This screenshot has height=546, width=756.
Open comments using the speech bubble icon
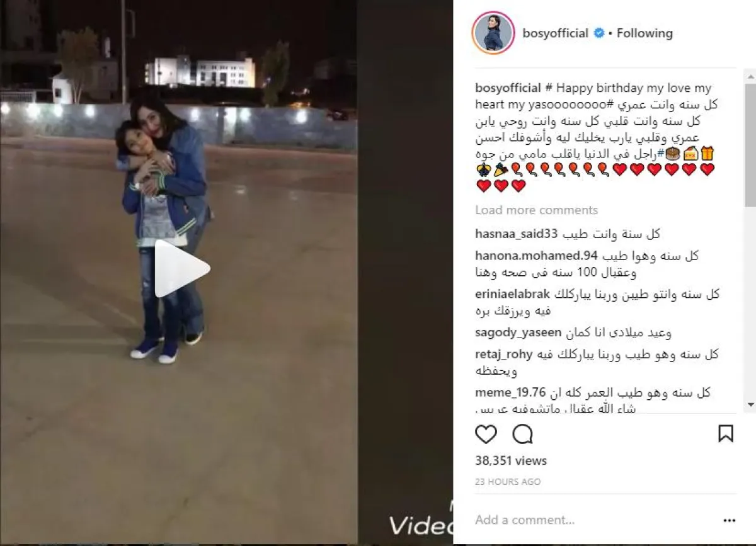click(x=522, y=434)
